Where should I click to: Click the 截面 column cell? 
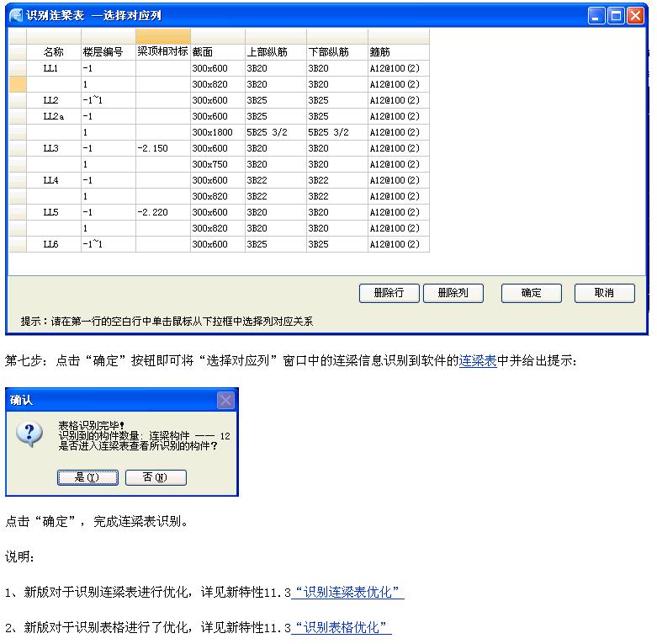pyautogui.click(x=218, y=52)
